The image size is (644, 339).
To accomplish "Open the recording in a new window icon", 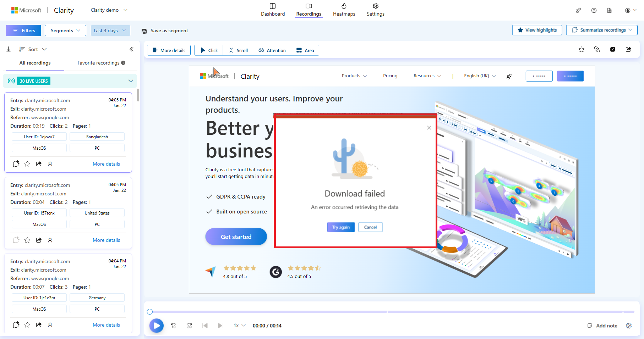I will (x=613, y=49).
